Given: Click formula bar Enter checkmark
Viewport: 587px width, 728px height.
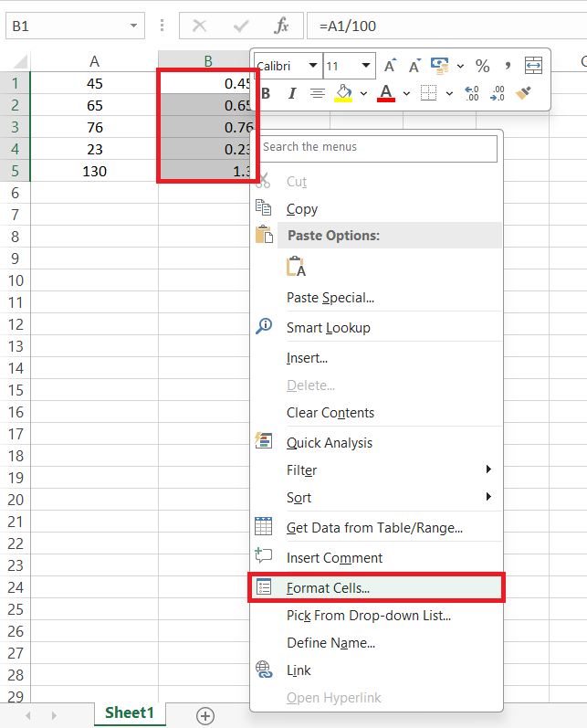Looking at the screenshot, I should point(241,26).
